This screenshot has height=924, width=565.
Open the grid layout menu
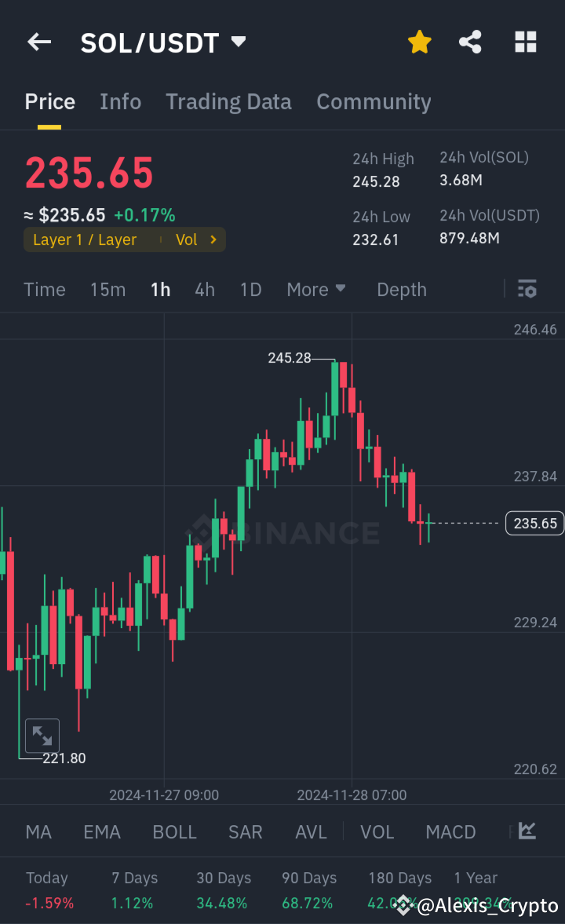[x=524, y=42]
